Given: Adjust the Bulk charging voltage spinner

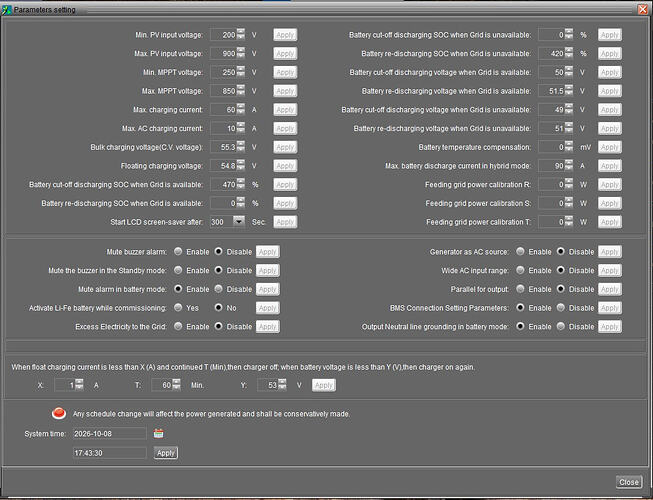Looking at the screenshot, I should tap(241, 147).
